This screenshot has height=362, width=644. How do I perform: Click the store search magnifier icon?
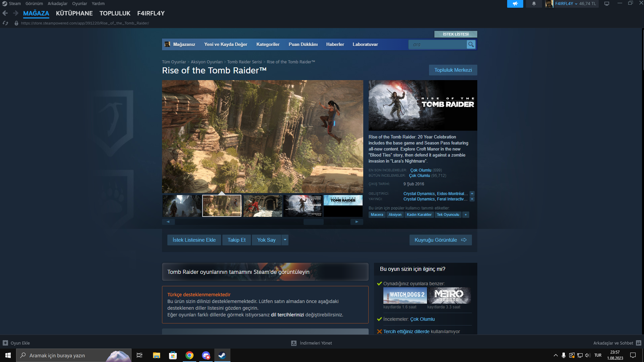click(471, 45)
